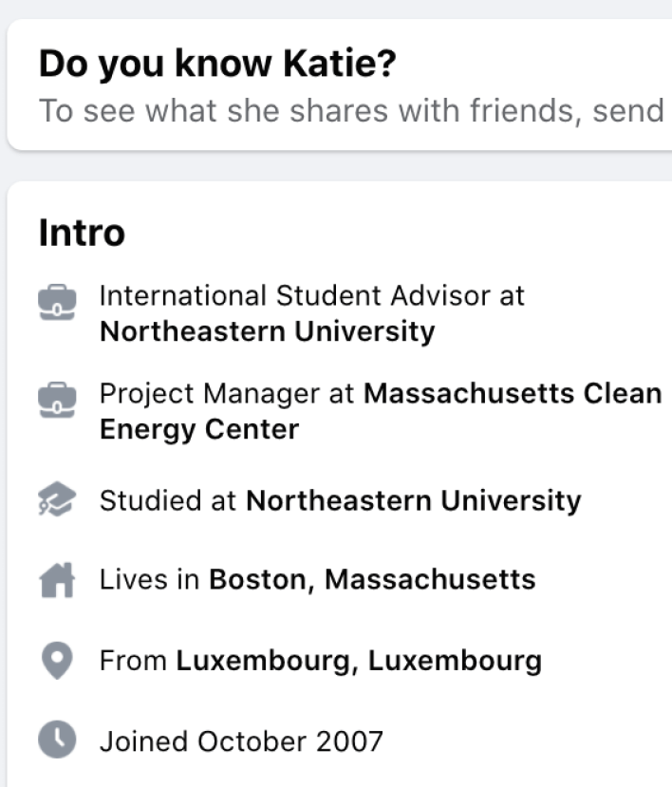The width and height of the screenshot is (672, 787).
Task: Click the "Studied at" label text
Action: click(168, 500)
